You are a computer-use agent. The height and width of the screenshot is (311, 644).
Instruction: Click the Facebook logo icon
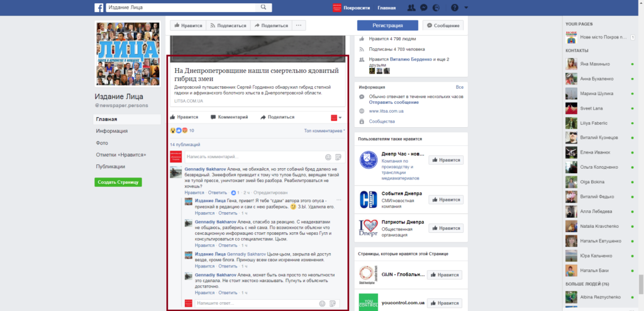[99, 8]
